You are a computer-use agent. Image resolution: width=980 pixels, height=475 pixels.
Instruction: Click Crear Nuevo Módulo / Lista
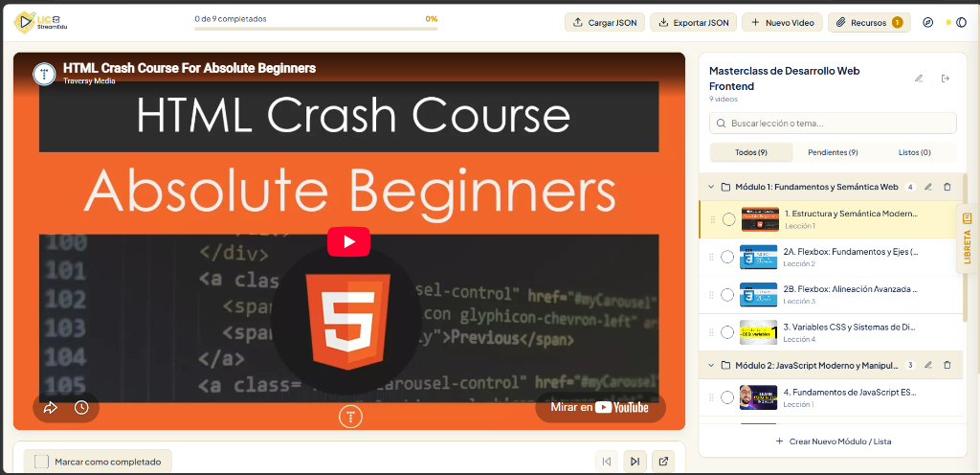[x=834, y=441]
